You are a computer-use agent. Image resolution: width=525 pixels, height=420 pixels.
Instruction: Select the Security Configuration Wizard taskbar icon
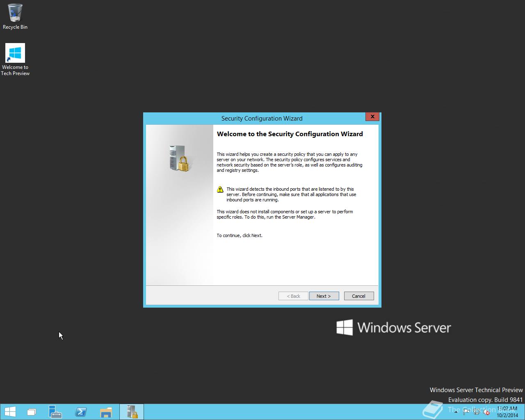[x=132, y=412]
